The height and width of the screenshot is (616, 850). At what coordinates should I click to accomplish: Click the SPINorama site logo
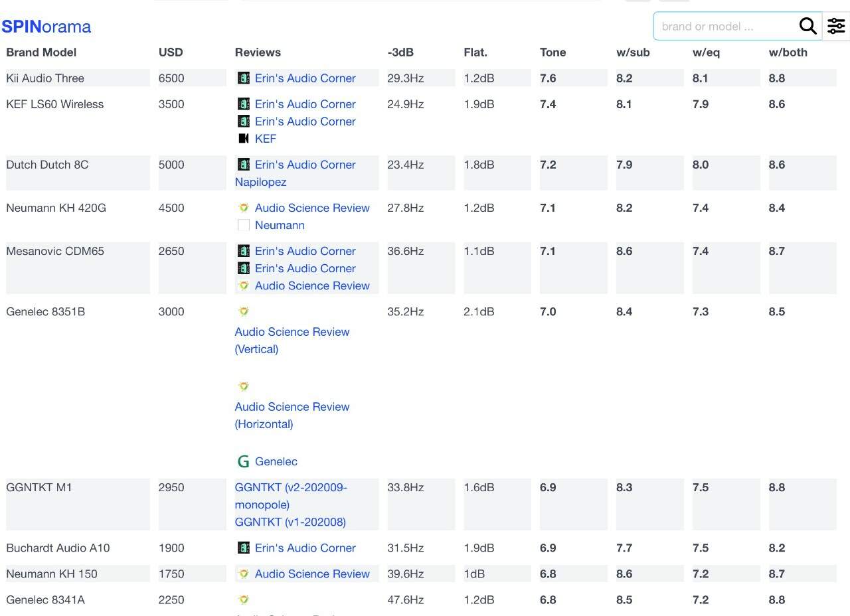click(46, 27)
